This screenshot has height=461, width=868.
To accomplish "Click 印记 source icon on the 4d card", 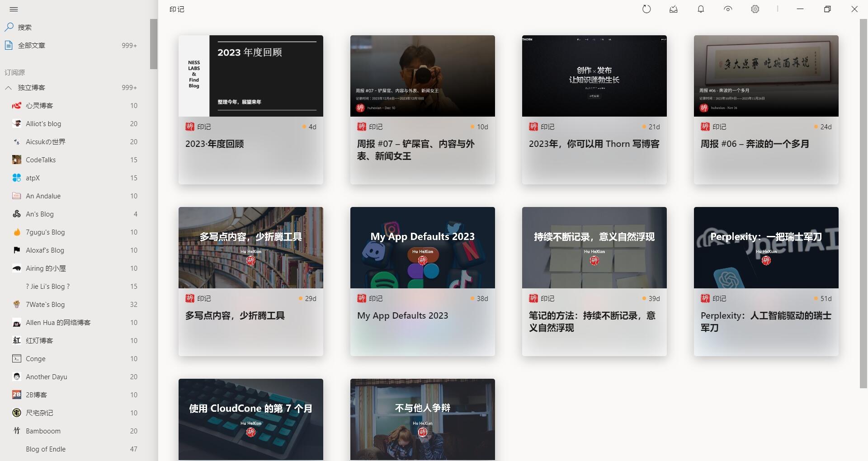I will click(x=190, y=127).
